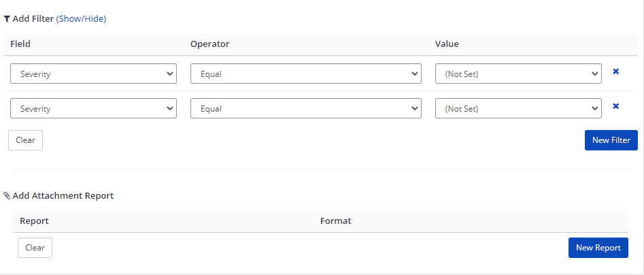Click the Report column header
The width and height of the screenshot is (644, 275).
coord(34,221)
